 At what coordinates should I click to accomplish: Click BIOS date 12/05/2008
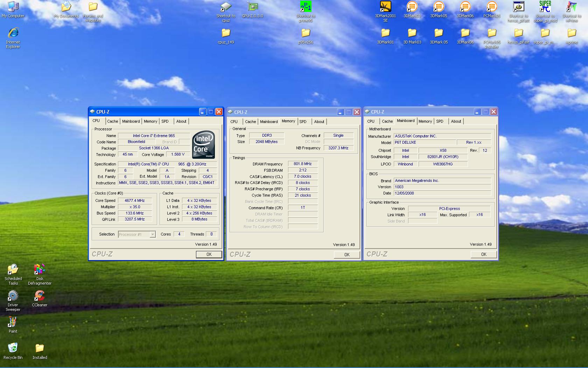pyautogui.click(x=442, y=193)
